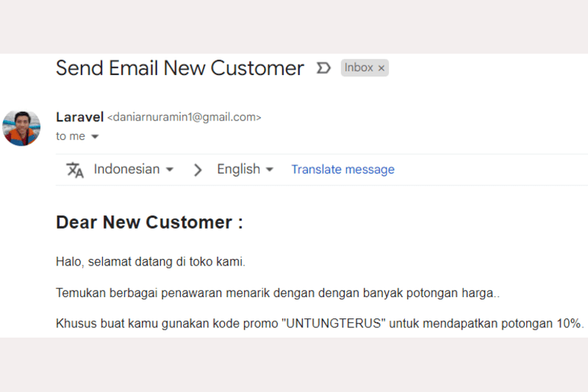Open the English target language dropdown

245,169
